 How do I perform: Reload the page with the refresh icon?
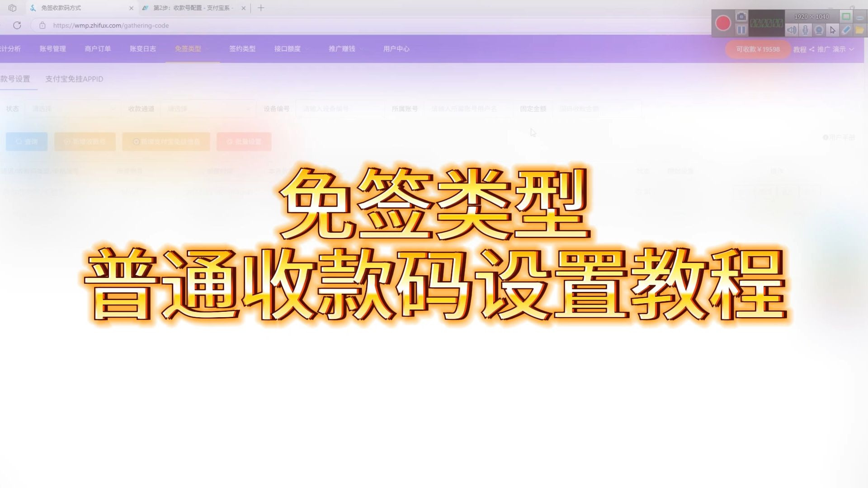pyautogui.click(x=17, y=25)
